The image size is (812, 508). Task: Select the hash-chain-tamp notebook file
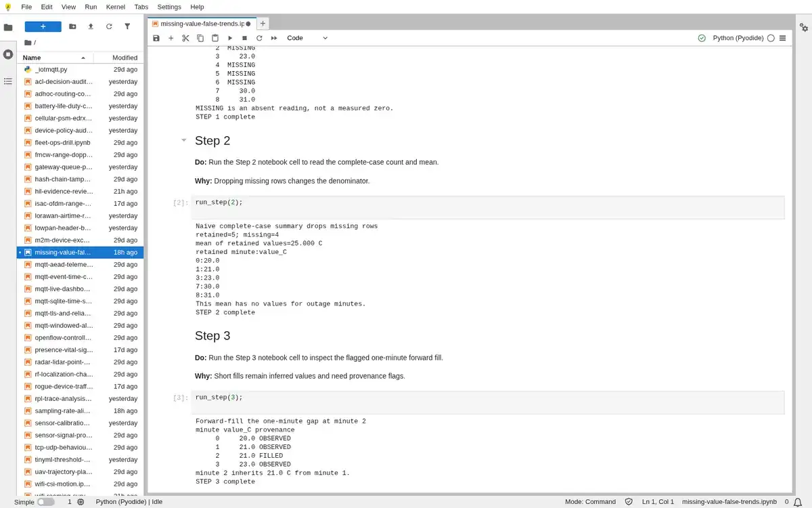tap(80, 179)
